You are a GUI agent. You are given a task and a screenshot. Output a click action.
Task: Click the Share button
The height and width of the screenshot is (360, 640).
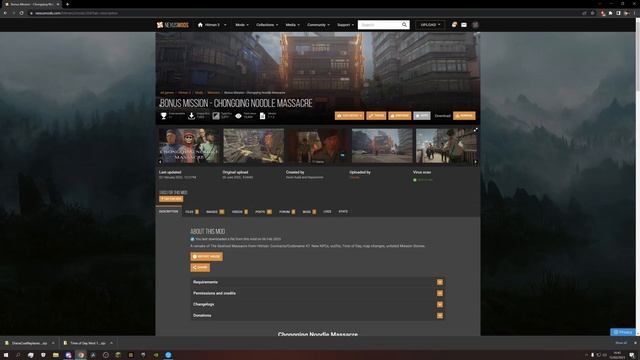point(200,268)
